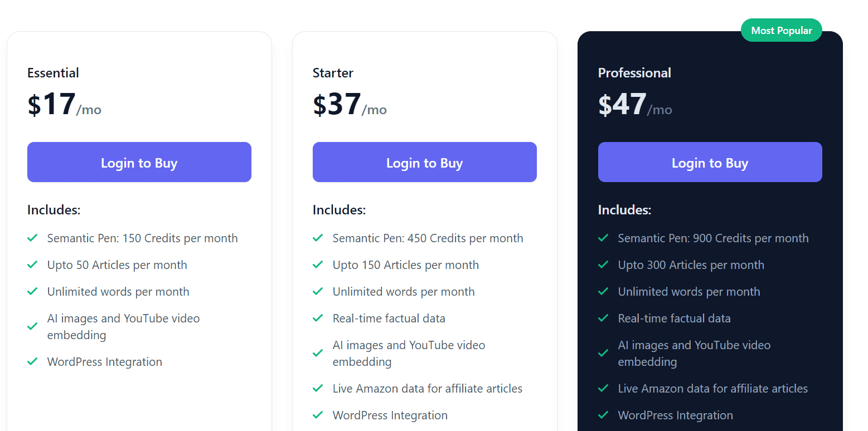Click the checkmark beside Essential's Semantic Pen credits
Viewport: 868px width, 431px height.
click(32, 238)
